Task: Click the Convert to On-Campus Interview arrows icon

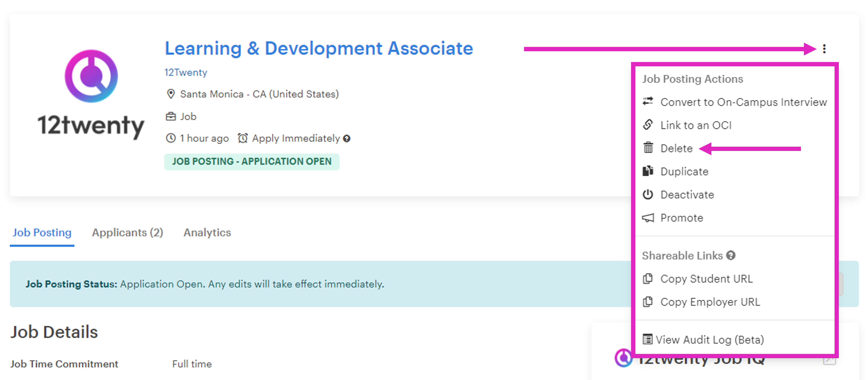Action: (648, 101)
